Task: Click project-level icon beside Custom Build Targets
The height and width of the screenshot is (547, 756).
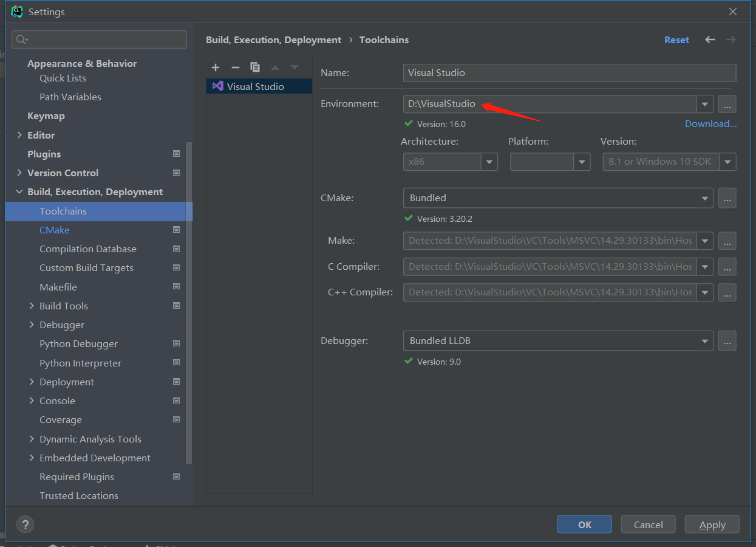Action: tap(176, 267)
